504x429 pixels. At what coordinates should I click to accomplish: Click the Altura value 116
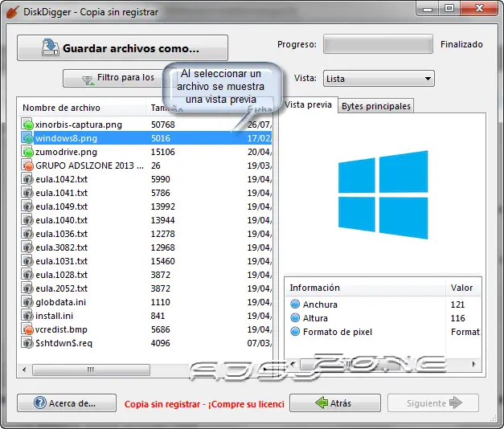(457, 318)
